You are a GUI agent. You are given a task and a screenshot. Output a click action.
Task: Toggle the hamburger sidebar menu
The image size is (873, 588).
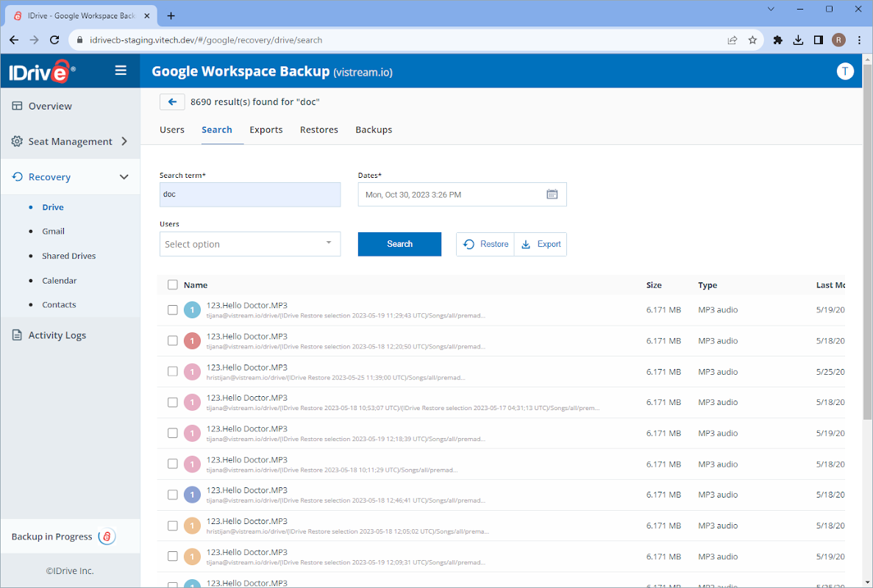[x=121, y=71]
